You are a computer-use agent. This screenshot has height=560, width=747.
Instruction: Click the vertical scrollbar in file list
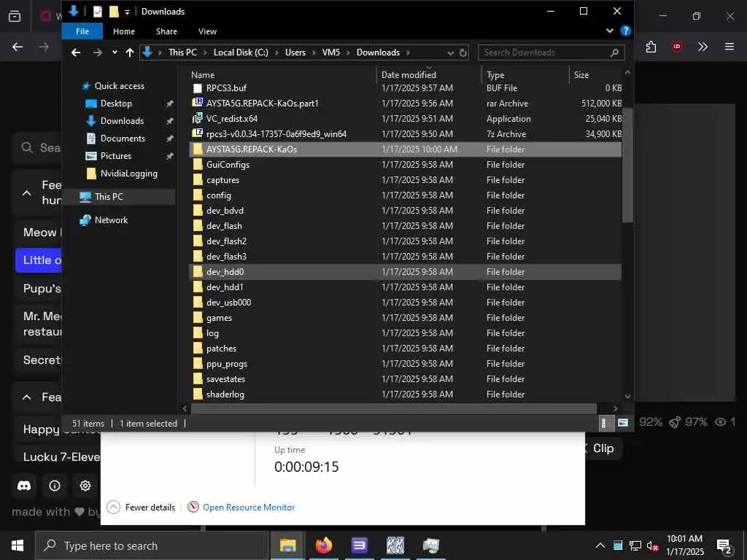627,165
